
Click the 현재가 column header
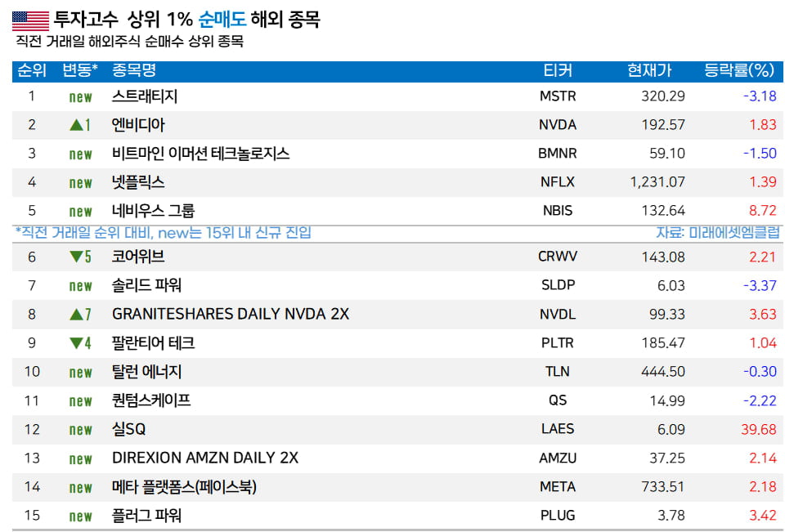pyautogui.click(x=649, y=71)
